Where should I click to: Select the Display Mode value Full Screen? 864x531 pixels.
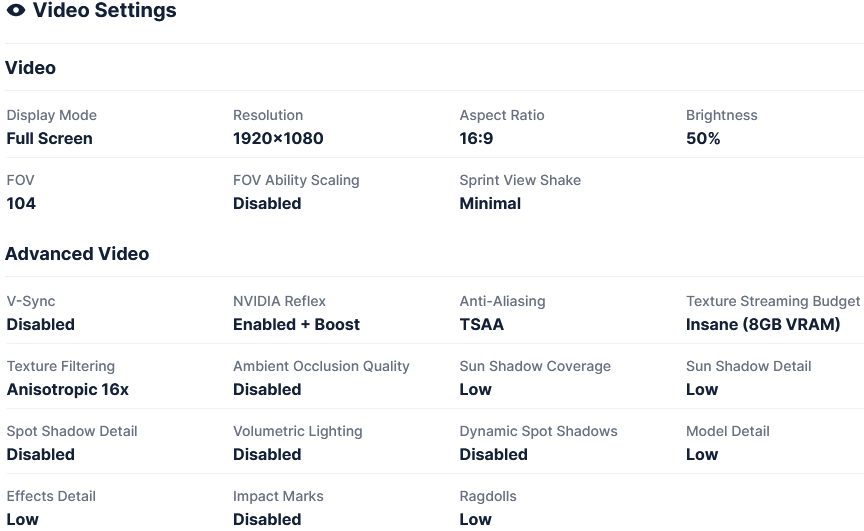click(x=49, y=138)
